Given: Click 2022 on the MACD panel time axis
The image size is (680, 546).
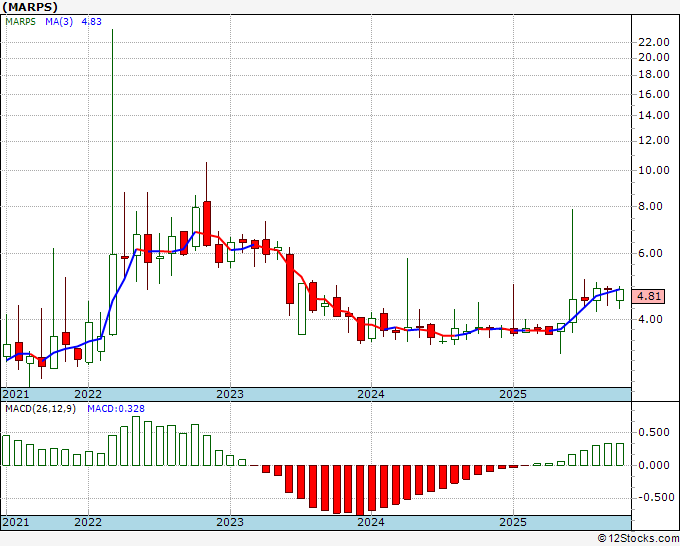Looking at the screenshot, I should pyautogui.click(x=88, y=522).
